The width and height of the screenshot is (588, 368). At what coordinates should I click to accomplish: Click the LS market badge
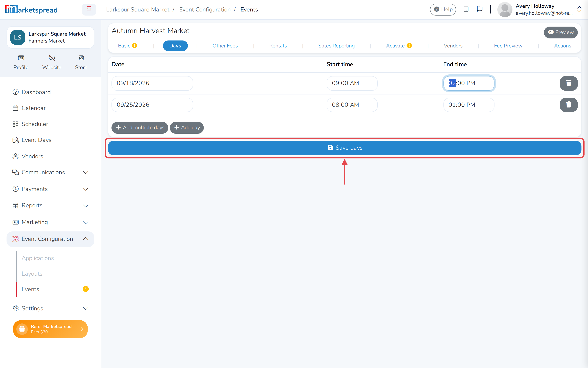click(18, 37)
